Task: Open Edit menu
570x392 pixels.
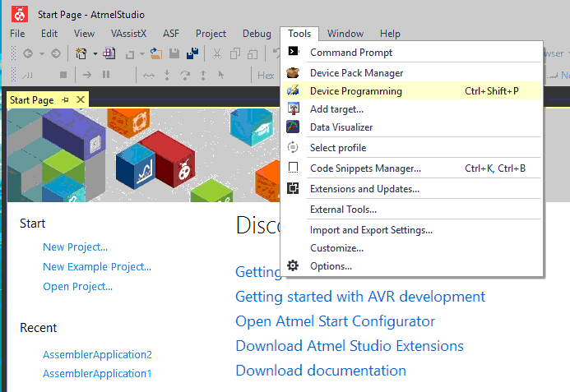Action: (49, 34)
